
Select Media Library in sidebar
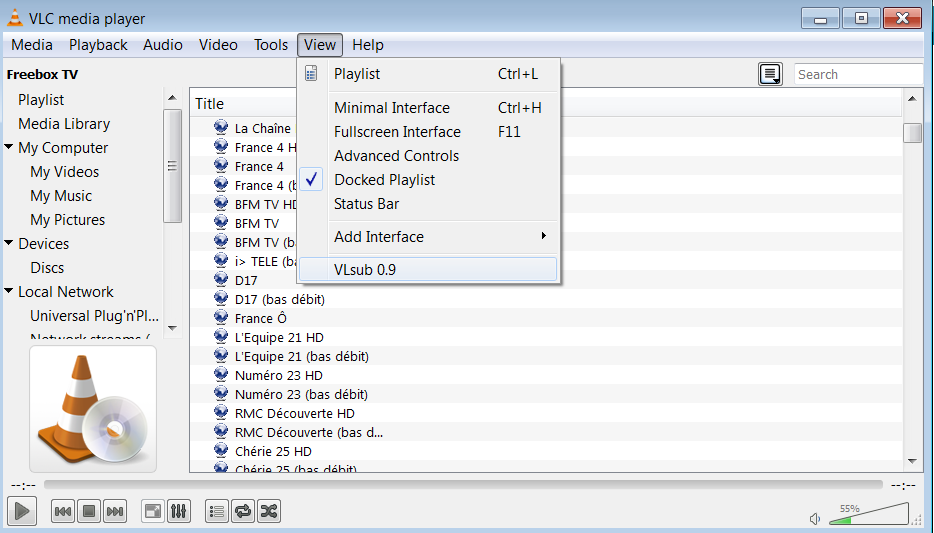click(64, 124)
